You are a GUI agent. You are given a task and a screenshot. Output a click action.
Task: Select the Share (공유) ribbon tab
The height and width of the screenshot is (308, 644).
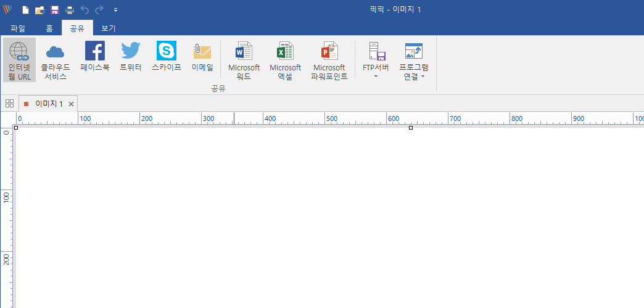tap(77, 28)
